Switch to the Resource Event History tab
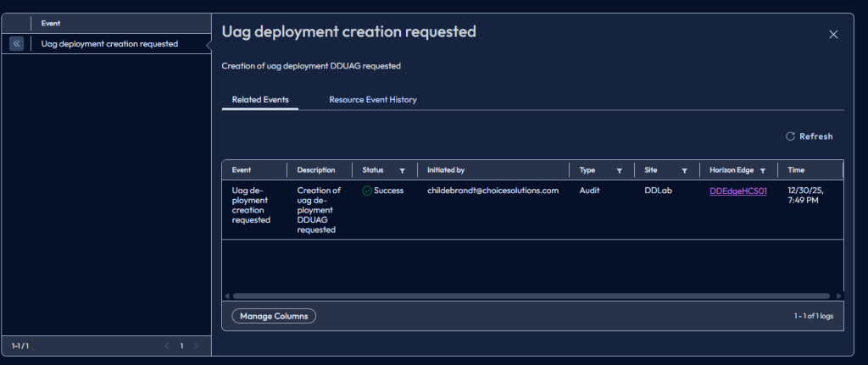 pyautogui.click(x=372, y=100)
